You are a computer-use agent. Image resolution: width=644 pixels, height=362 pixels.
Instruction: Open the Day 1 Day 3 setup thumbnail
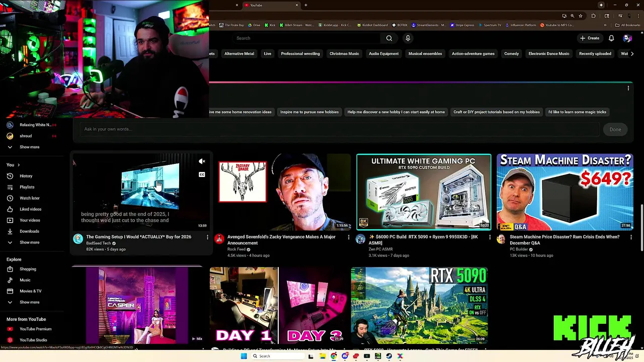pyautogui.click(x=277, y=305)
